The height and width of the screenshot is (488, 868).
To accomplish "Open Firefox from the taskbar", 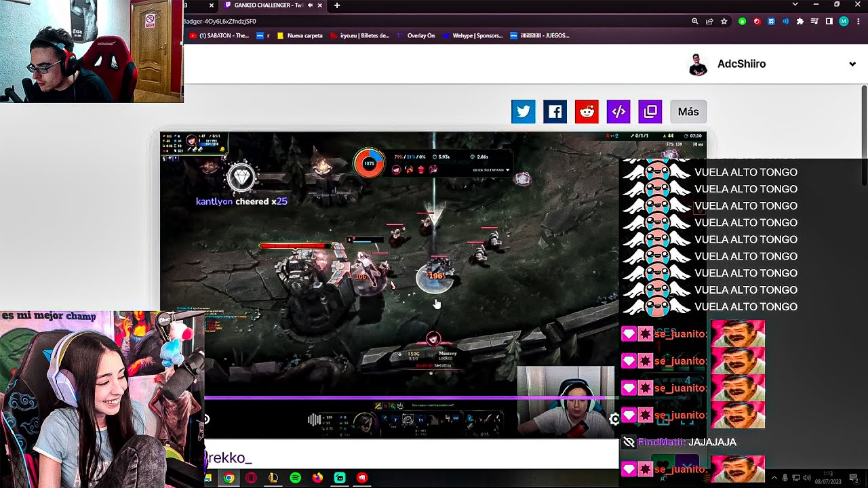I will (x=317, y=478).
